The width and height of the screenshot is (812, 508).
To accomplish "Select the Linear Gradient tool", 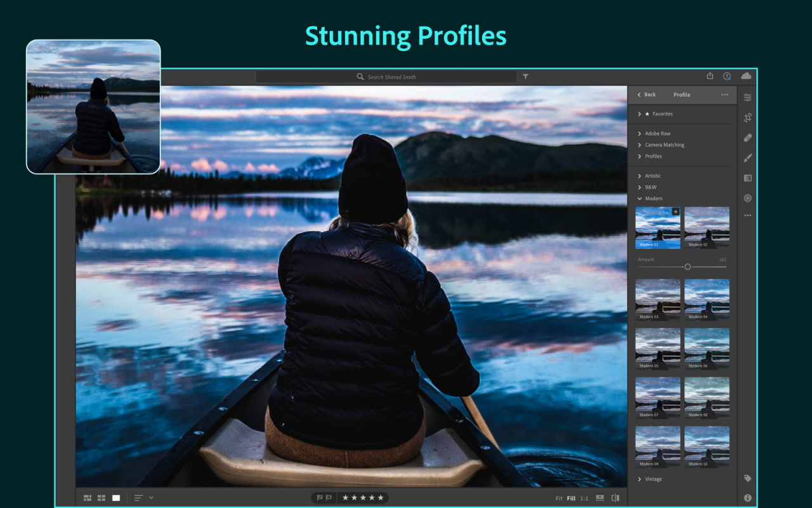I will point(747,178).
